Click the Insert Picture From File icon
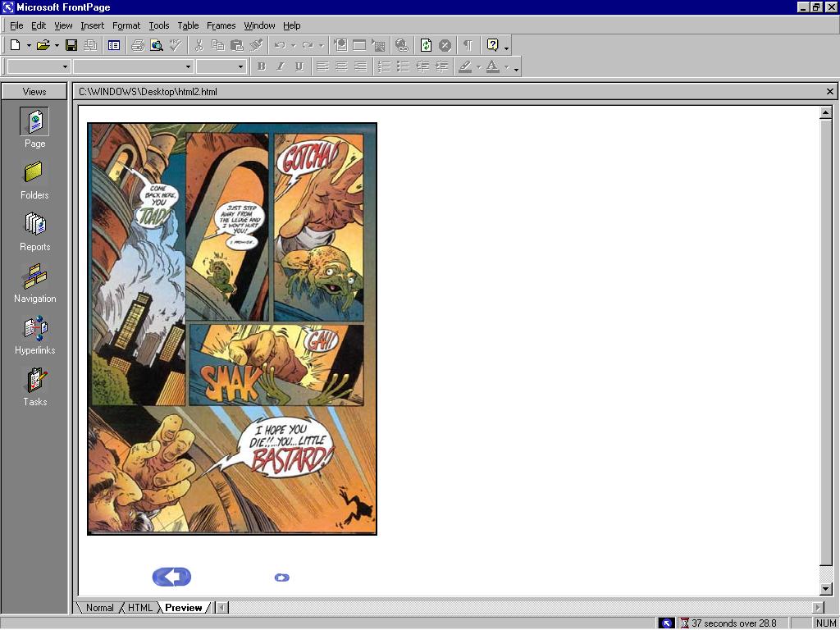The image size is (840, 630). click(x=378, y=46)
